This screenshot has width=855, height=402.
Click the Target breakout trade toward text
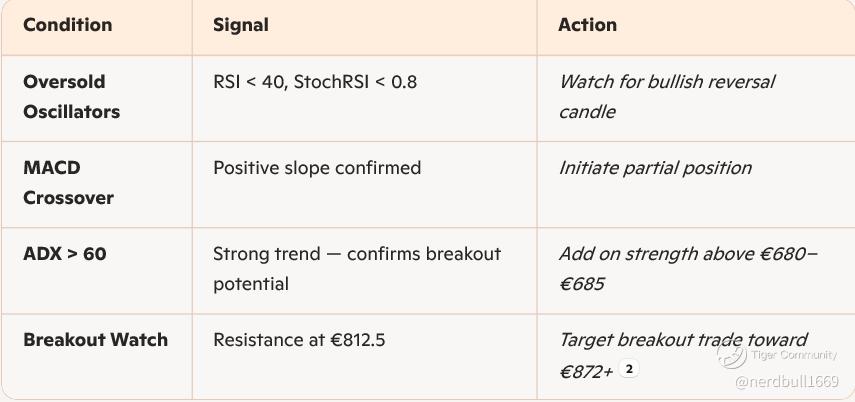tap(683, 340)
